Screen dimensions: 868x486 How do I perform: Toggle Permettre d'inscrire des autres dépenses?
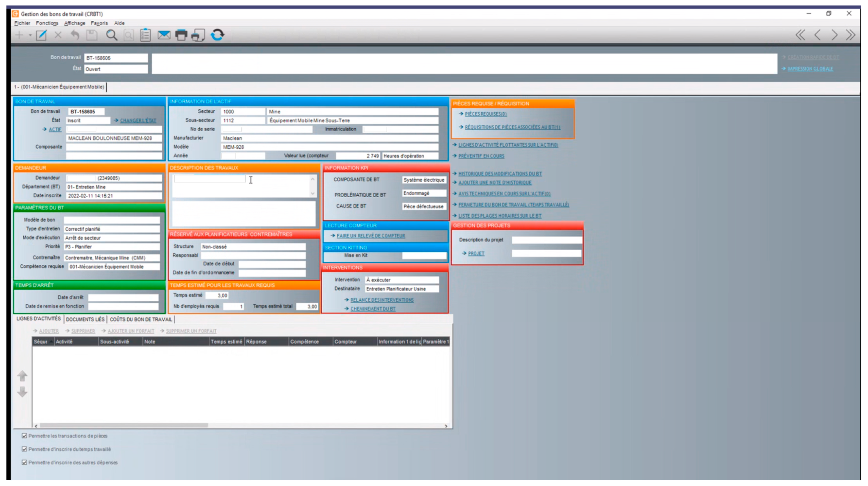tap(24, 462)
